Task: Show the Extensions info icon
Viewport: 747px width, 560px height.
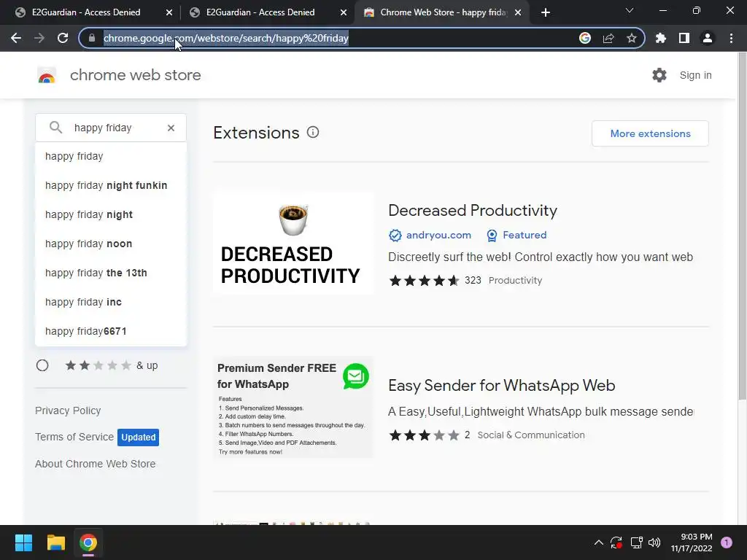Action: click(313, 133)
